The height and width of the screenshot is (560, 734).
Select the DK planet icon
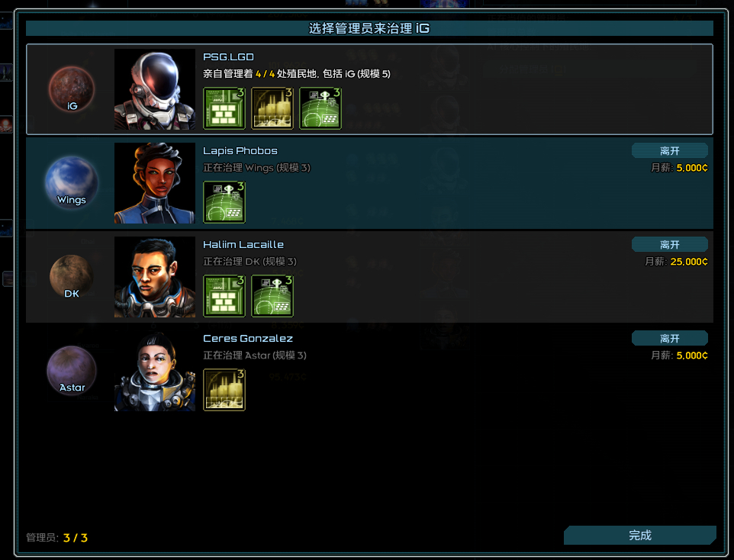tap(72, 277)
